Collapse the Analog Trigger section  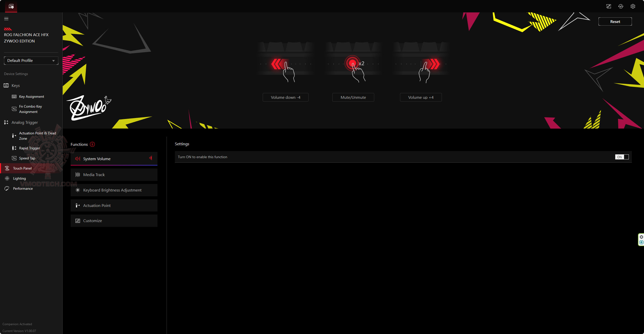coord(24,123)
